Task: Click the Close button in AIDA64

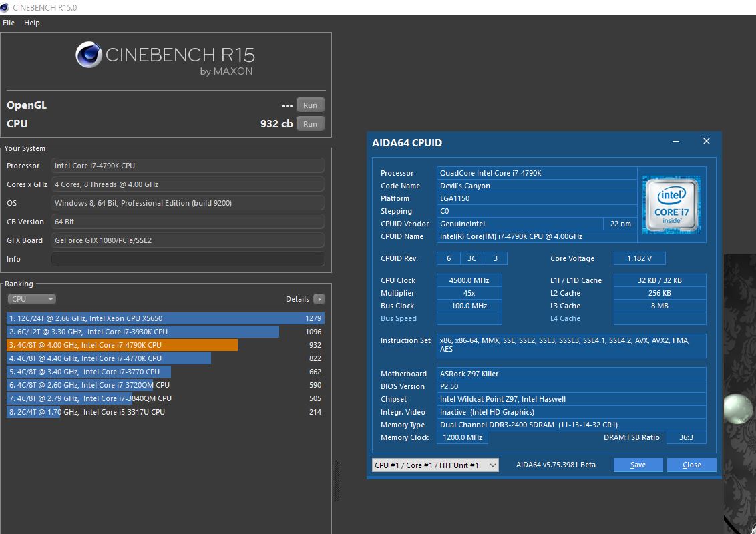Action: click(691, 465)
